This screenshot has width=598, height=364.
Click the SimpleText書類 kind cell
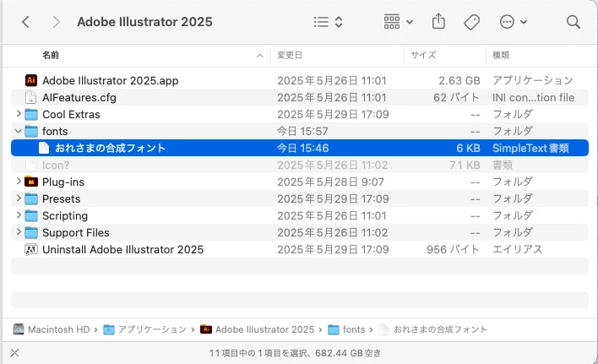click(x=530, y=148)
